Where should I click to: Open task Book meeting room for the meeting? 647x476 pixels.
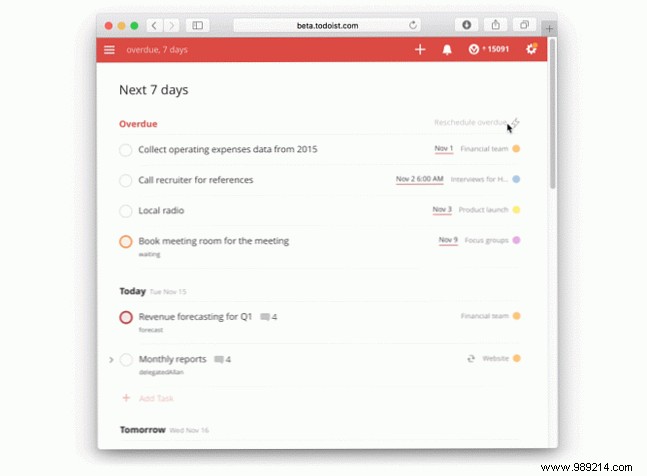point(214,241)
